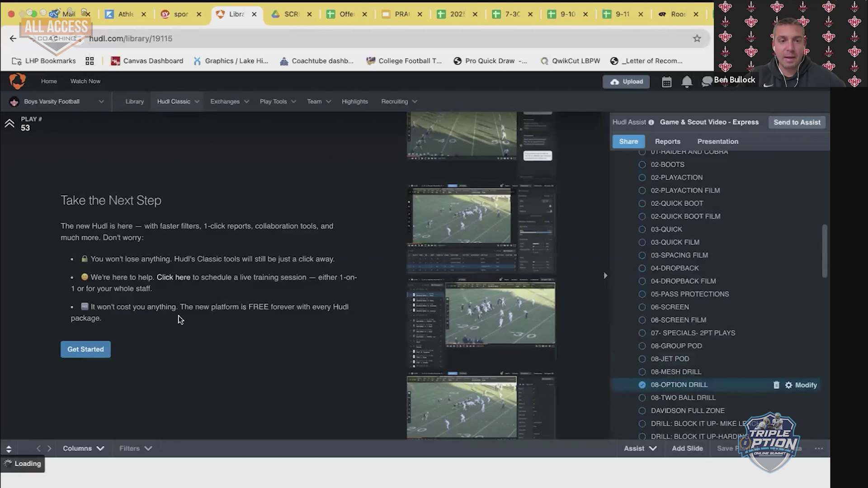Open the Exchanges dropdown menu

230,102
